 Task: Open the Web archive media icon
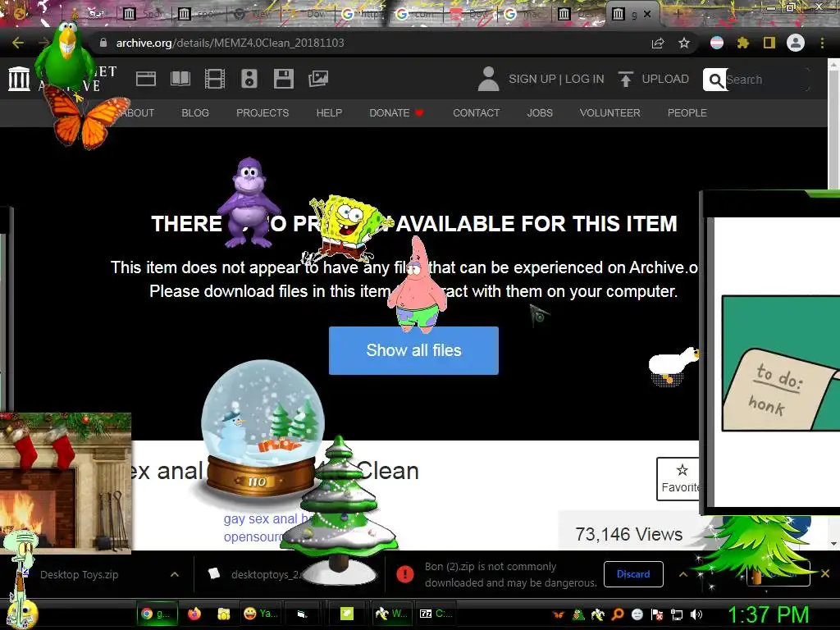click(x=146, y=79)
